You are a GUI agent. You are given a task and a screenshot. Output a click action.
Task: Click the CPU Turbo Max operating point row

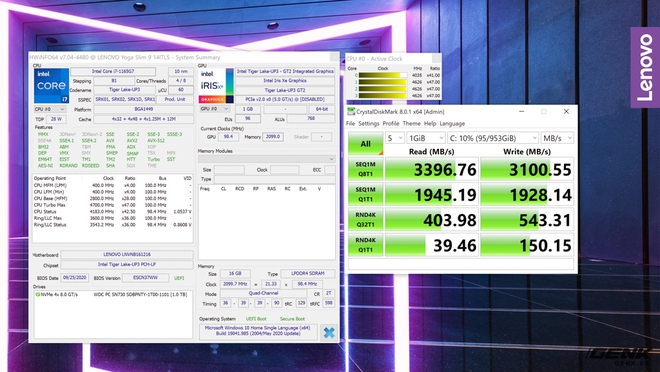coord(113,205)
